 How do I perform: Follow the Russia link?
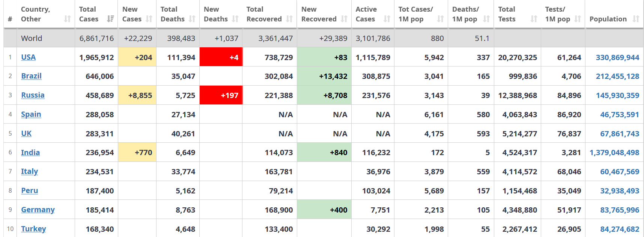tap(33, 95)
